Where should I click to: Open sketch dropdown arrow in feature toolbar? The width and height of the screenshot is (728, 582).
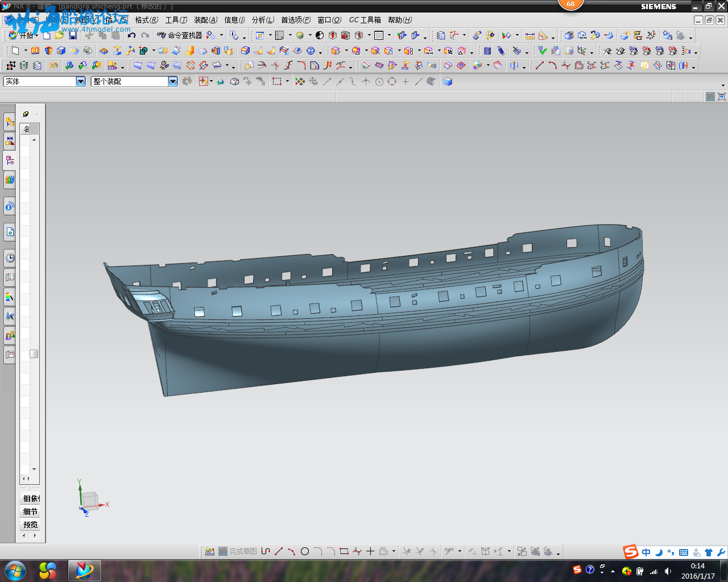click(25, 51)
